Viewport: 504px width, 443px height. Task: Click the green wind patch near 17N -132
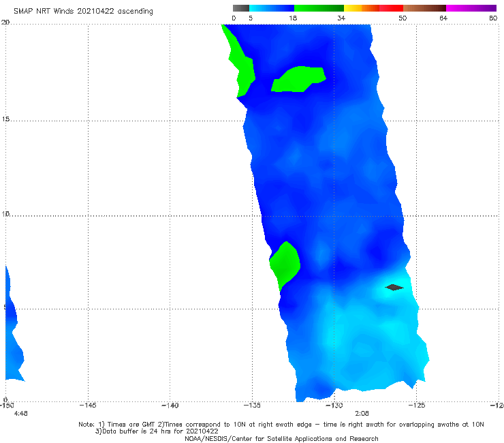(298, 79)
